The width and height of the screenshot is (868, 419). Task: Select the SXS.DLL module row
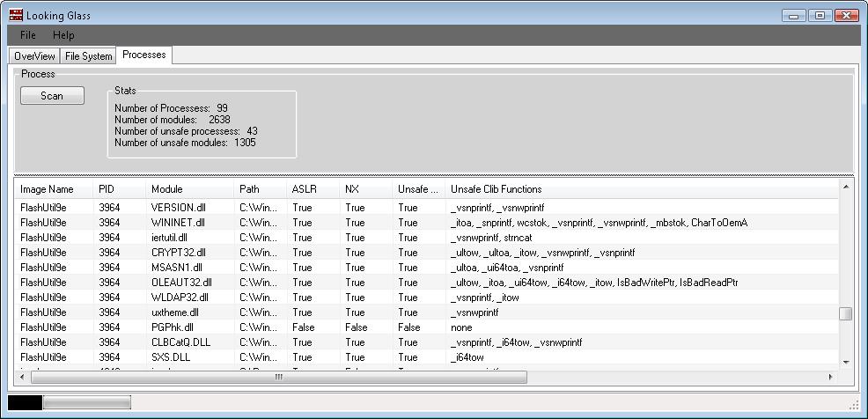point(426,357)
